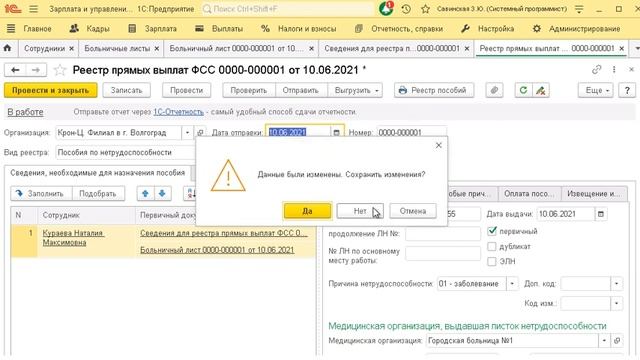Click the Записать button

click(127, 90)
